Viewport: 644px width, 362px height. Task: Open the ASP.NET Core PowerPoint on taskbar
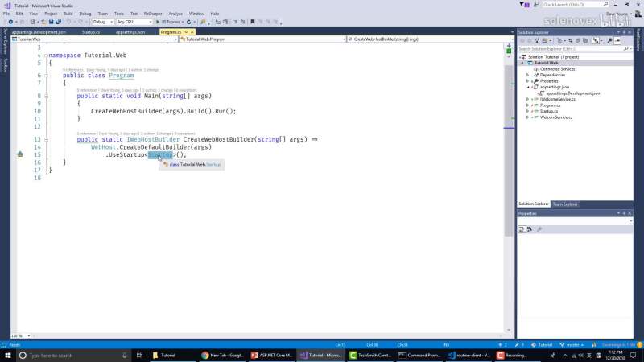(x=272, y=355)
